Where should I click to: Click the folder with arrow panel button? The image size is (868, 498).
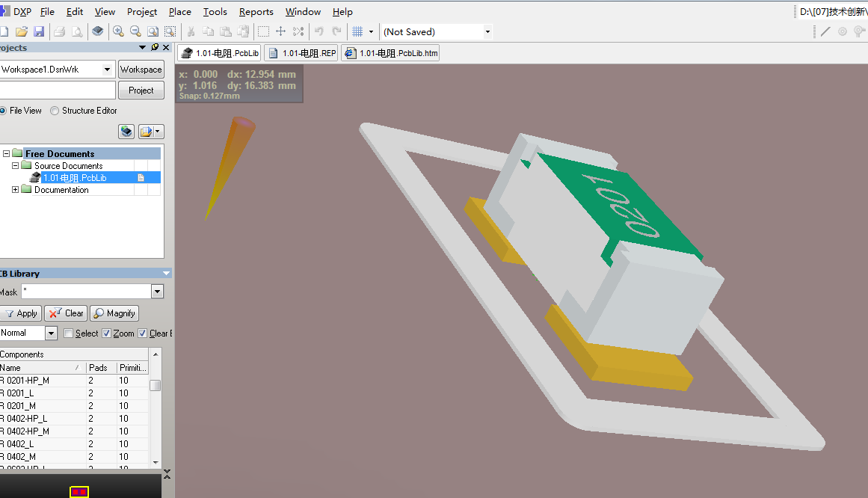coord(146,132)
